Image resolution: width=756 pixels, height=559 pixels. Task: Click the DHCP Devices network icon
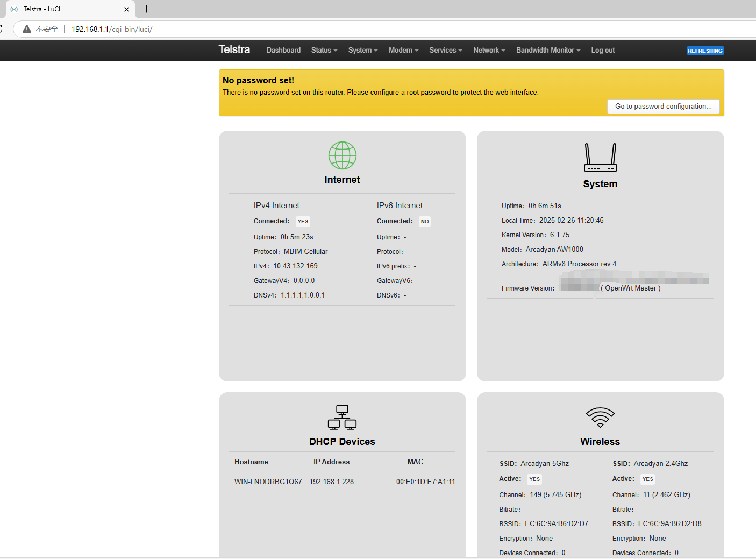(x=342, y=418)
